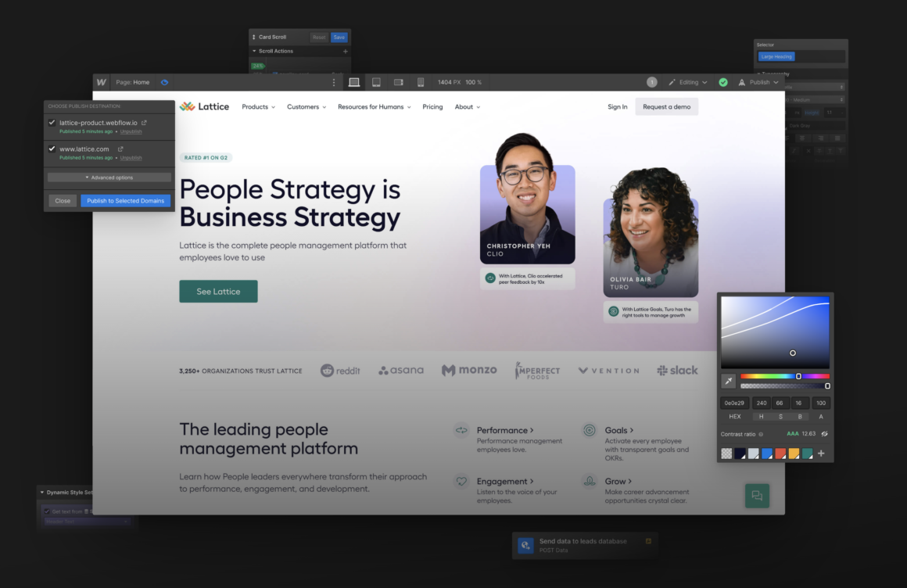Expand the Products nav dropdown

pos(259,107)
